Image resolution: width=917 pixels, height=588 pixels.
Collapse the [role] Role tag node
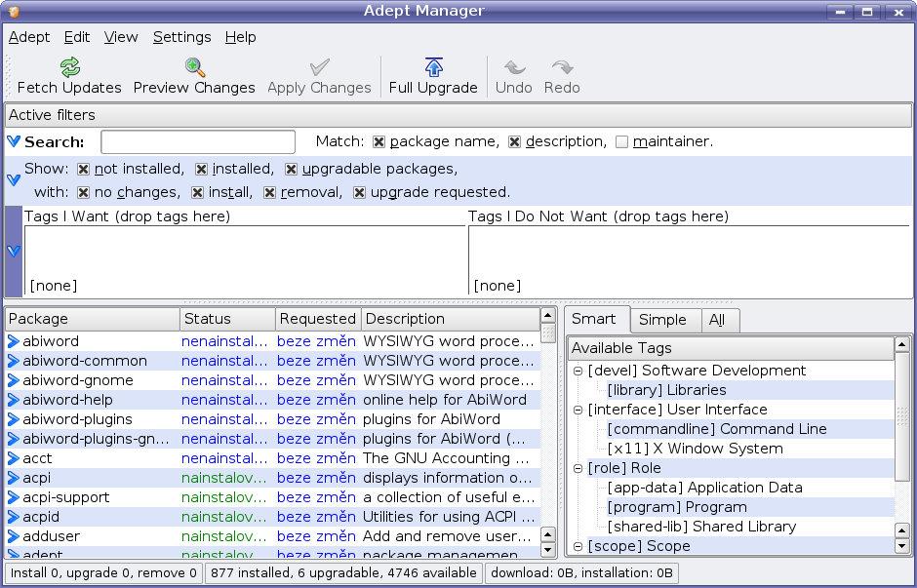click(578, 468)
